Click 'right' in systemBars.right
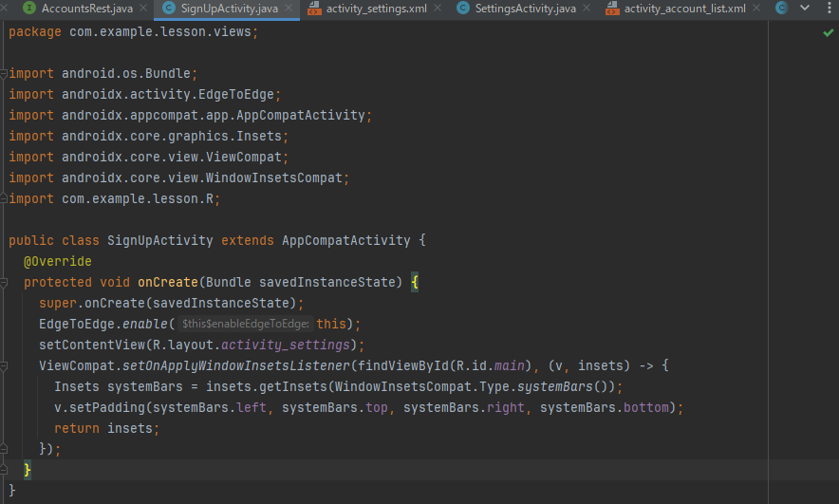 [505, 407]
